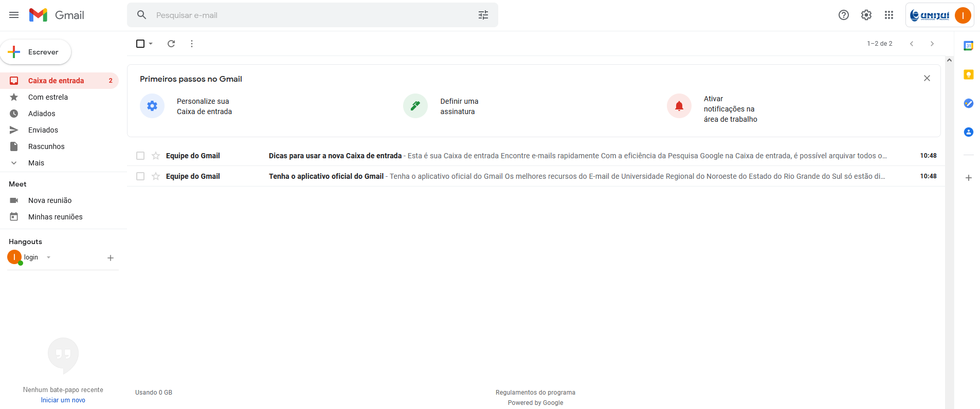Check the box for aplicativo oficial email
This screenshot has height=409, width=980.
(x=140, y=176)
